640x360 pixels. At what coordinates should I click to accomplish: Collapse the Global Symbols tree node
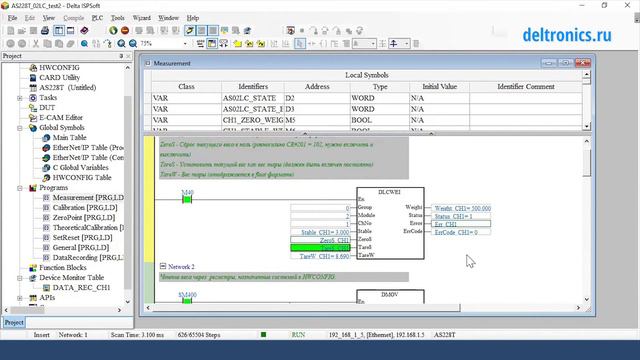20,128
